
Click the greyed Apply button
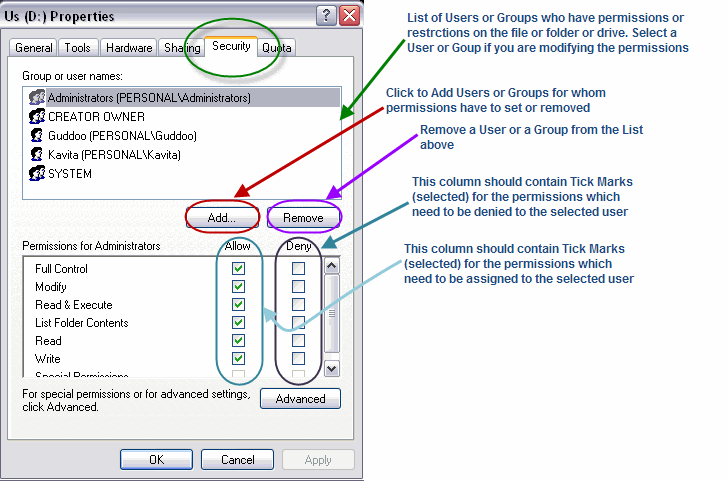[318, 460]
